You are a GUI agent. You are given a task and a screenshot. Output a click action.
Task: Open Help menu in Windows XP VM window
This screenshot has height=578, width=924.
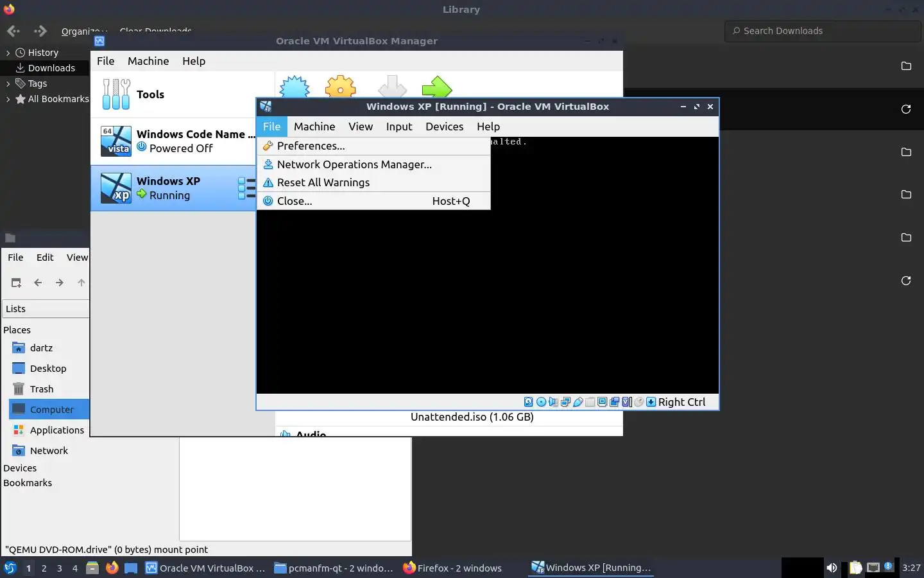[488, 127]
